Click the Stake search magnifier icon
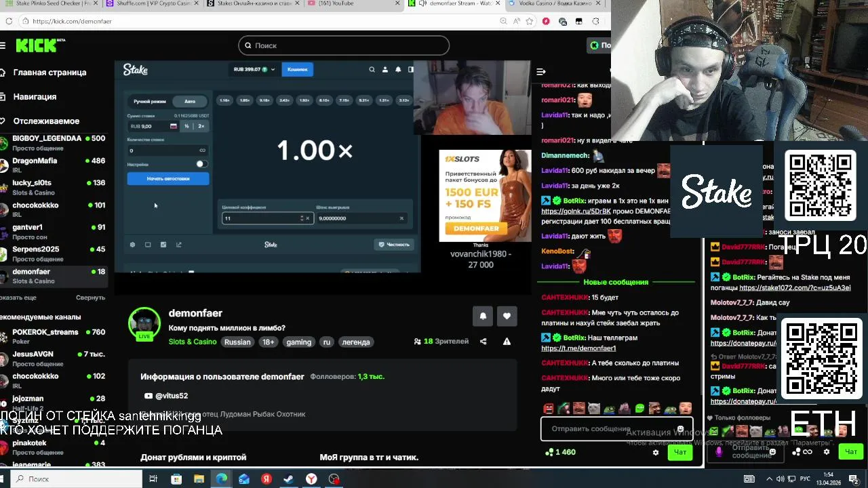Image resolution: width=868 pixels, height=488 pixels. [x=372, y=69]
